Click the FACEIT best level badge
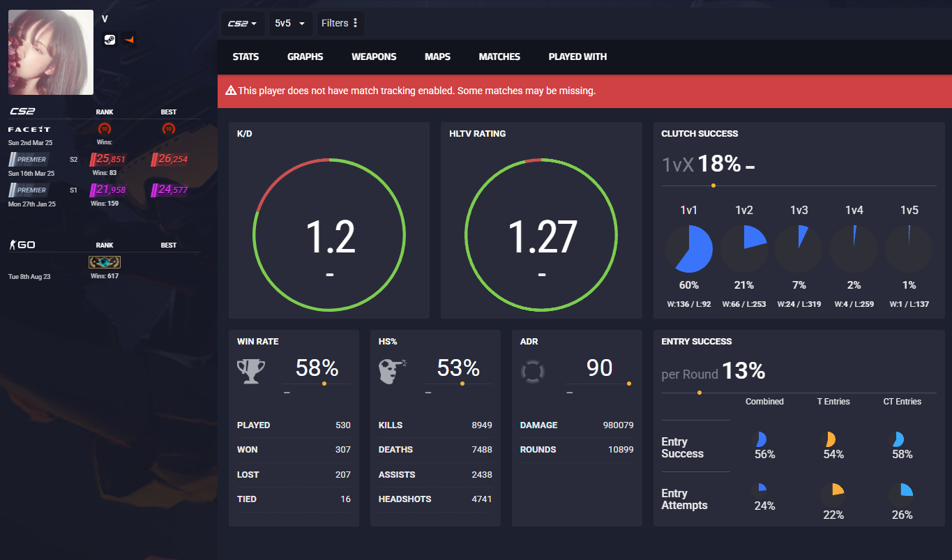Image resolution: width=952 pixels, height=560 pixels. pos(168,128)
